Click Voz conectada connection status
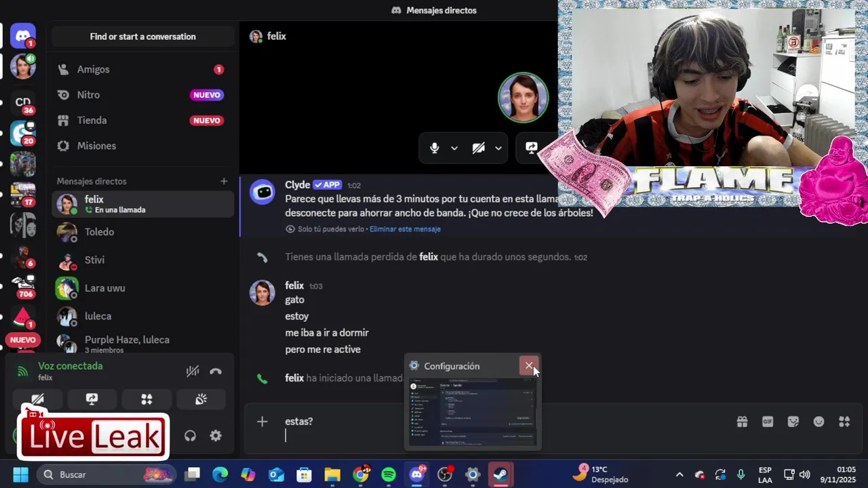 71,366
